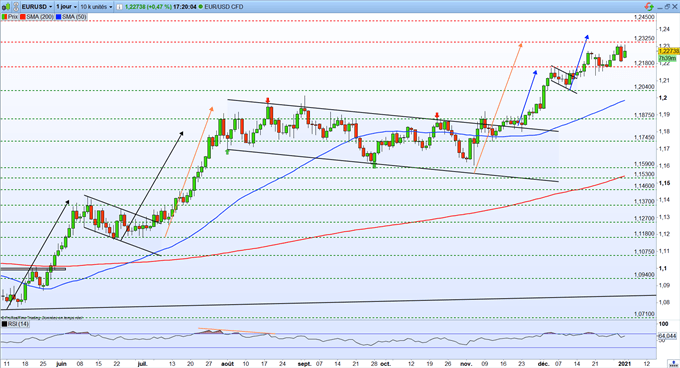This screenshot has height=368, width=680.
Task: Click the 'sept.' date axis label
Action: [x=304, y=364]
